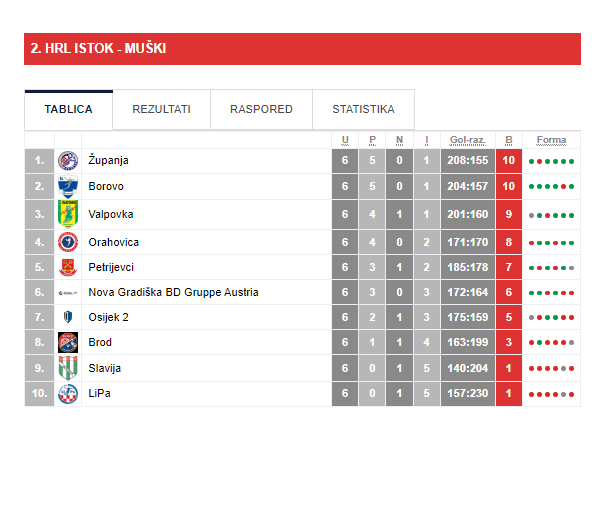Click the Brod team badge

click(68, 342)
